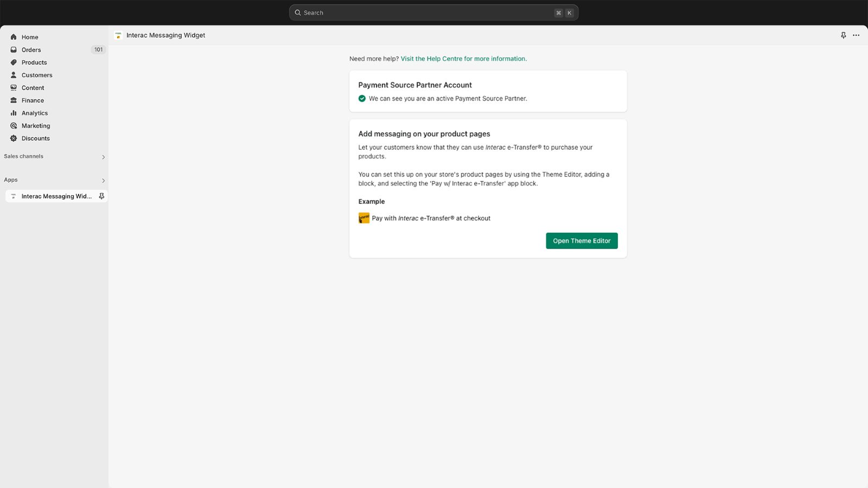The height and width of the screenshot is (488, 868).
Task: Click the Customers icon
Action: tap(13, 75)
